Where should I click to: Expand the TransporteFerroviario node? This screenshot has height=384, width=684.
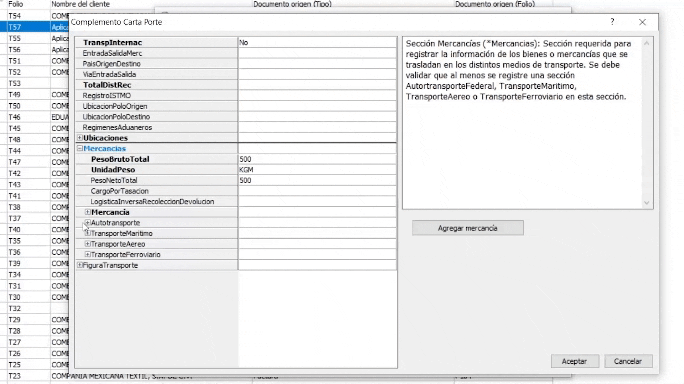click(88, 254)
